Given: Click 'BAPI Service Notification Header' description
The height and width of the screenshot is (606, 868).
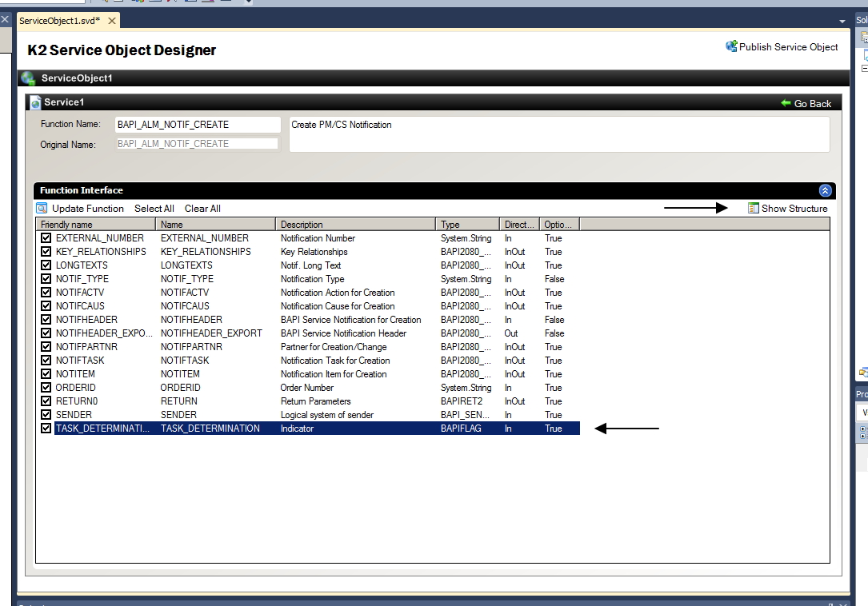Looking at the screenshot, I should 343,333.
